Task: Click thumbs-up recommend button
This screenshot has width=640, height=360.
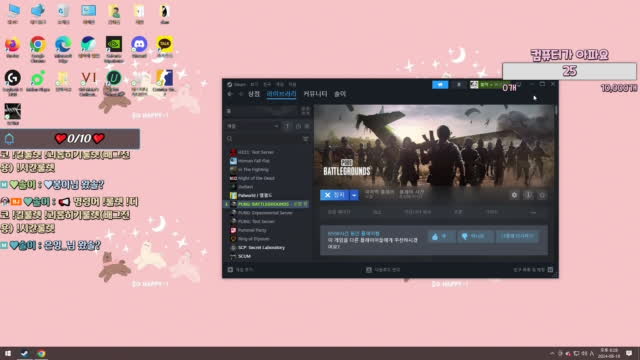Action: (441, 236)
